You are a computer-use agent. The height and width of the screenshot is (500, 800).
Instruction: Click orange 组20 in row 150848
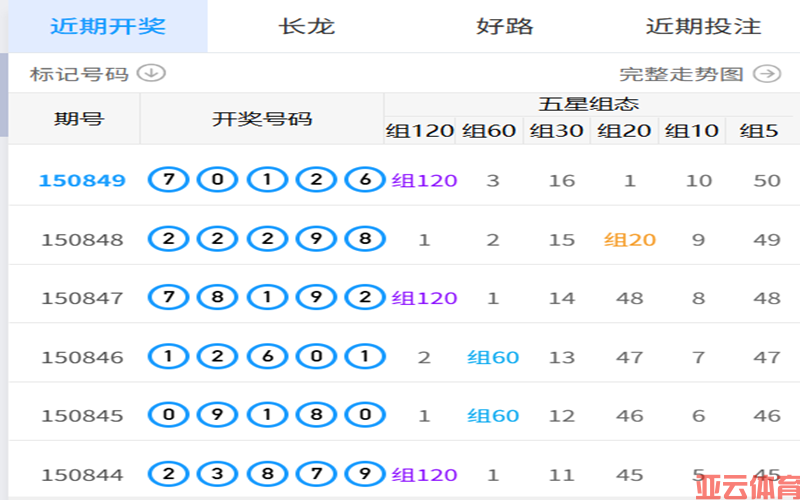(x=630, y=239)
